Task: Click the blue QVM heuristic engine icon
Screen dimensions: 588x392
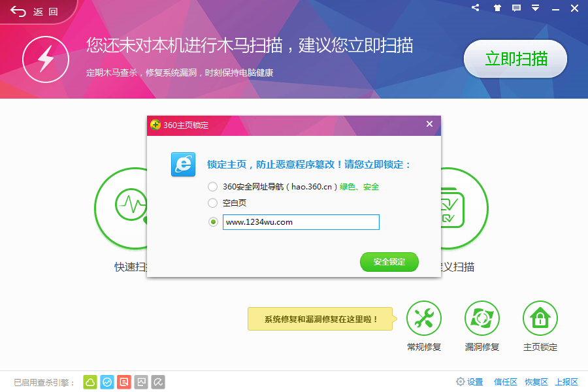Action: (106, 382)
